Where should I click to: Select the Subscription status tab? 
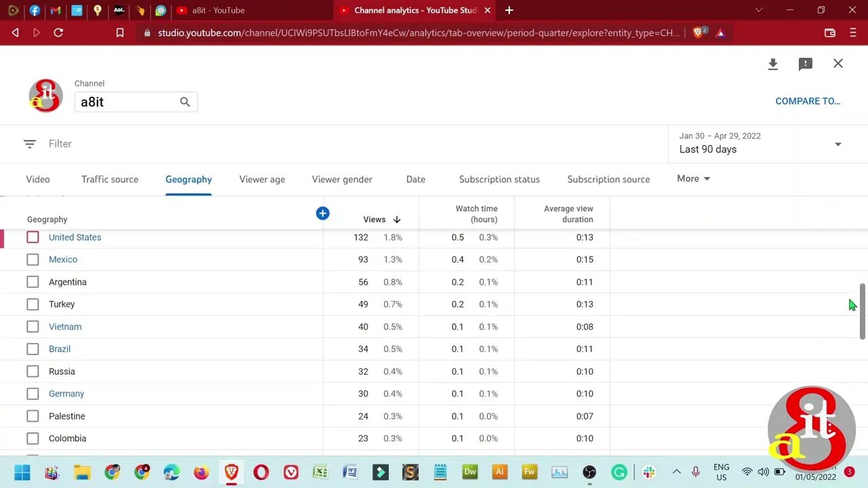point(499,180)
